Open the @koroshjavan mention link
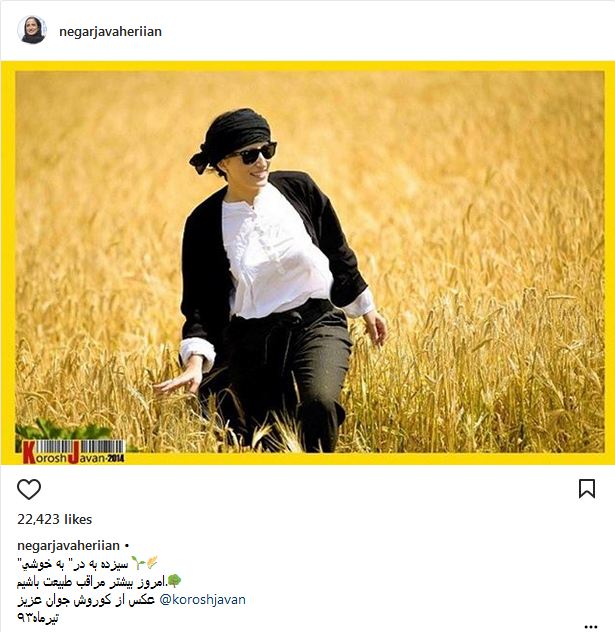 (203, 600)
